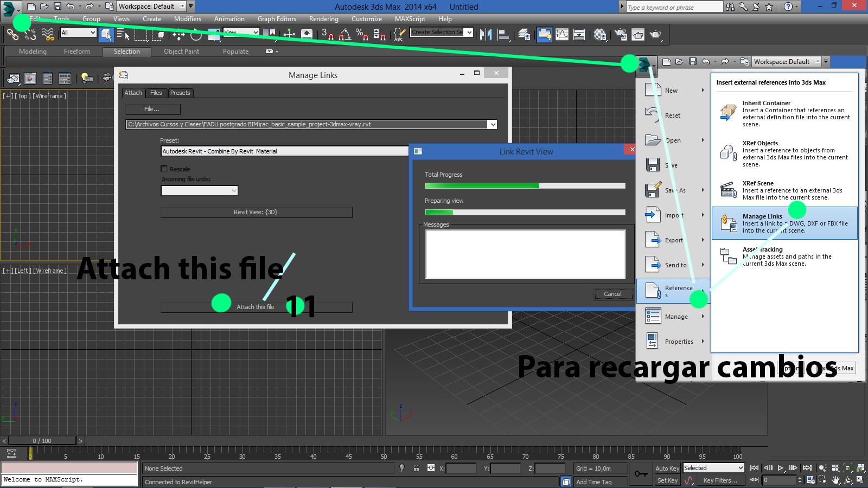This screenshot has height=488, width=868.
Task: Click the Revit View: {3D} button
Action: tap(256, 212)
